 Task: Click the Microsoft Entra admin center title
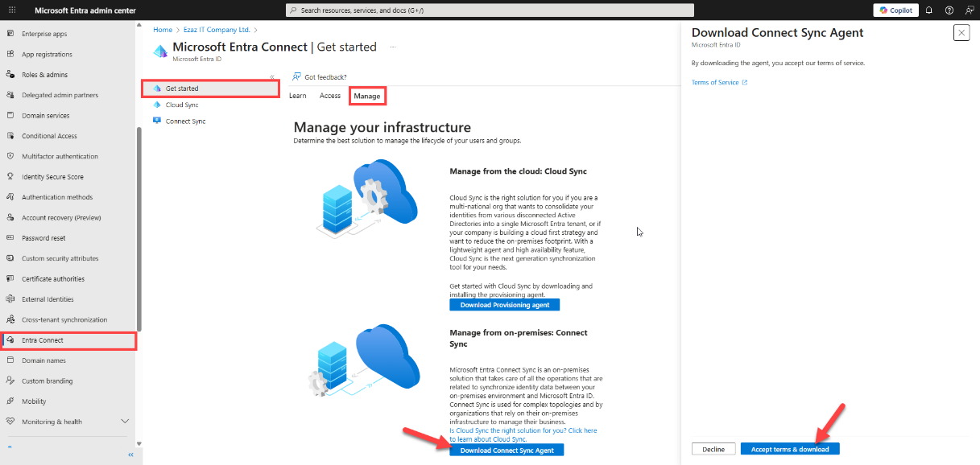pos(85,10)
